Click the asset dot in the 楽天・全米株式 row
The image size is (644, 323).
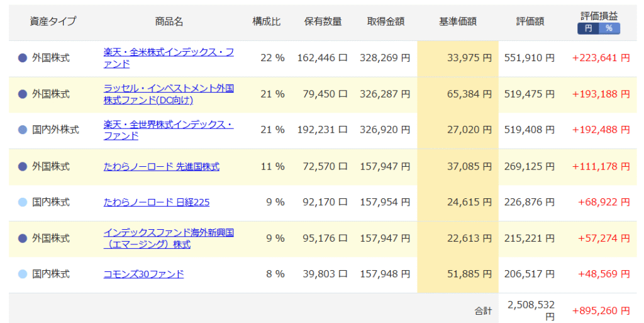(x=23, y=58)
